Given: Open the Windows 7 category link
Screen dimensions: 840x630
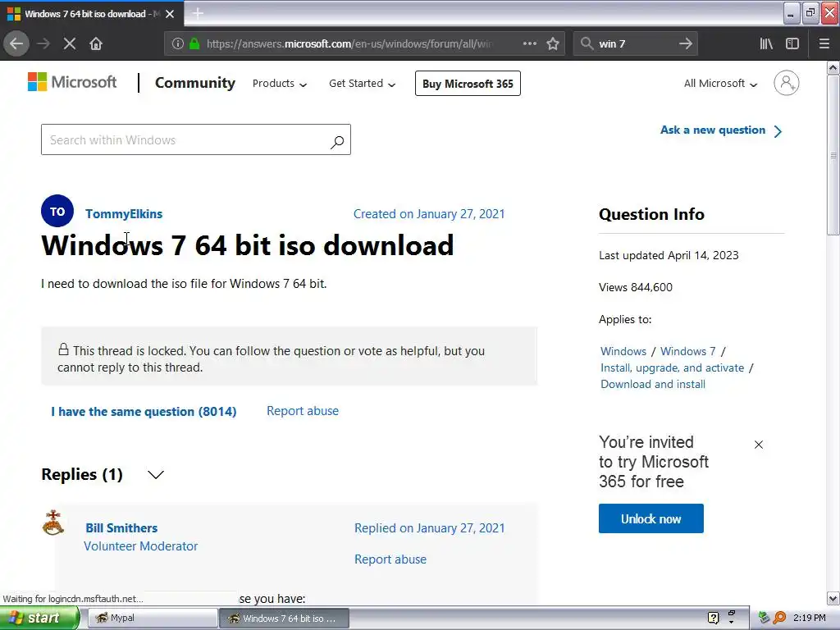Looking at the screenshot, I should [x=688, y=351].
